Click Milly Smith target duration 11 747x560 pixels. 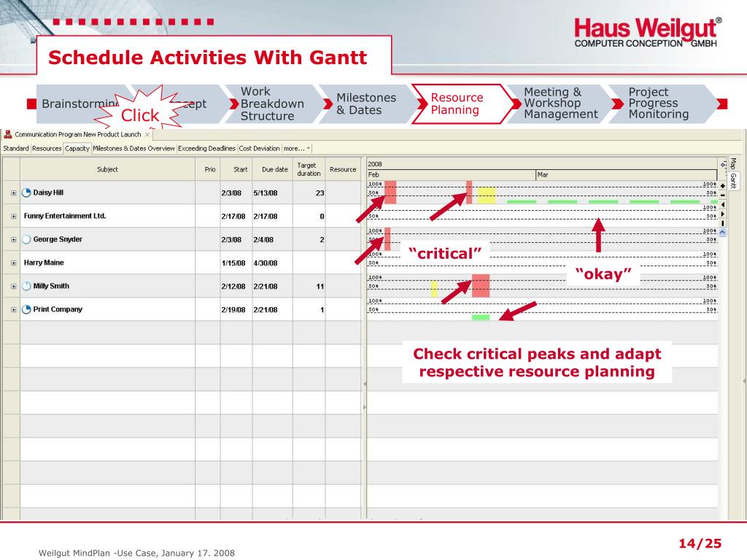tap(320, 286)
